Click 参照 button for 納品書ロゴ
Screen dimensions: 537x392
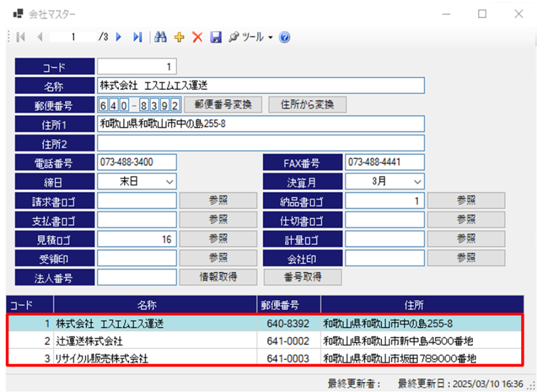coord(466,201)
